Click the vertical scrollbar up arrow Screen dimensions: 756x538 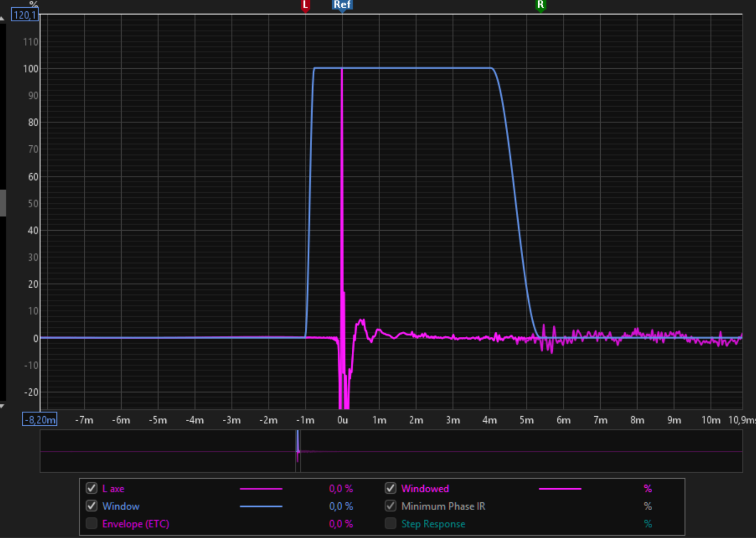tap(2, 18)
